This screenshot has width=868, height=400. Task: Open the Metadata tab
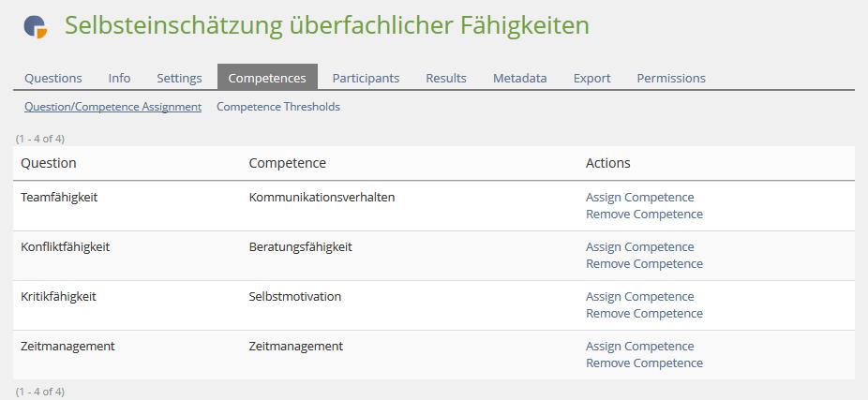click(x=520, y=78)
